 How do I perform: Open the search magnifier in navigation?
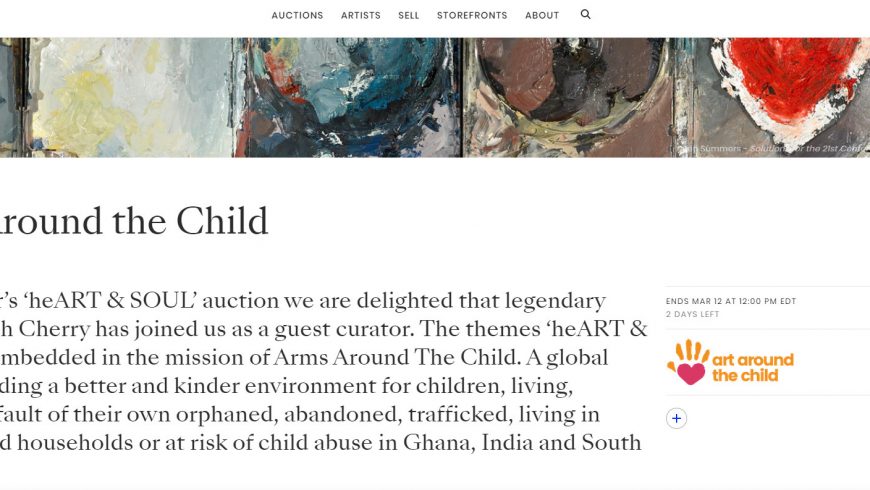coord(586,15)
